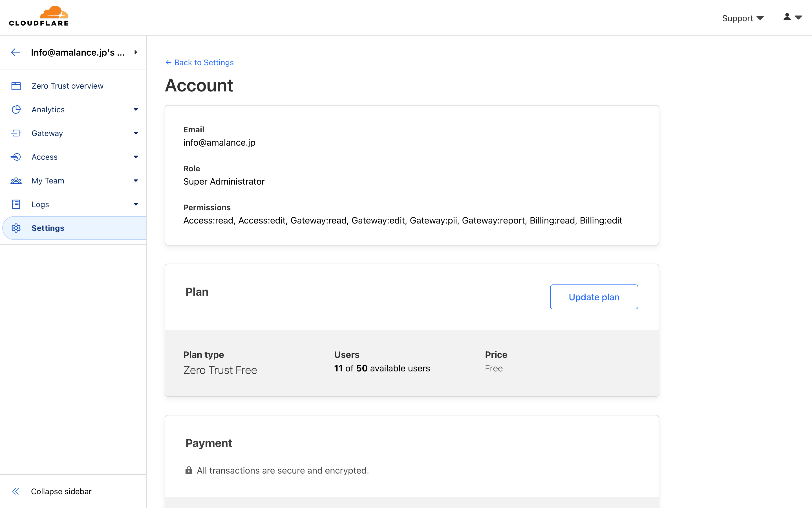The width and height of the screenshot is (812, 508).
Task: Click the Update plan button
Action: [x=594, y=297]
